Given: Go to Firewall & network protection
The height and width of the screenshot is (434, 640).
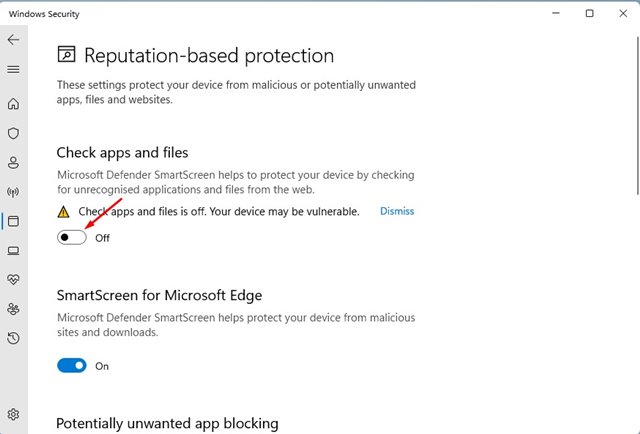Looking at the screenshot, I should point(13,191).
